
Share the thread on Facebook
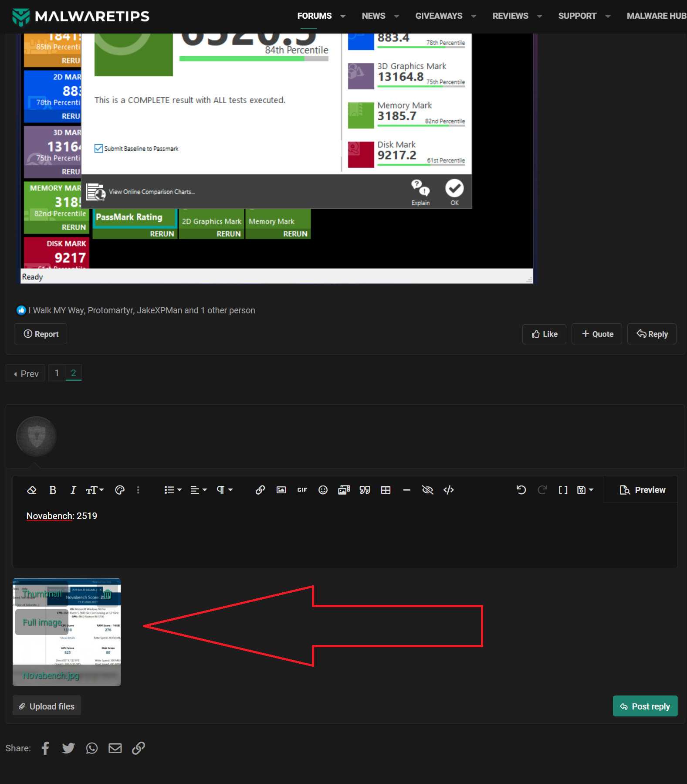pyautogui.click(x=45, y=748)
